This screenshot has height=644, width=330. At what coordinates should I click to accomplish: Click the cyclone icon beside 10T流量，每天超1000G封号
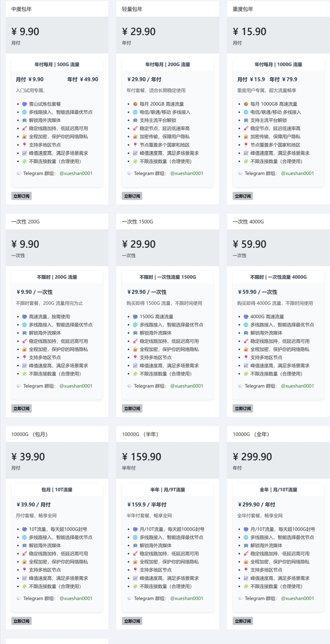(24, 529)
